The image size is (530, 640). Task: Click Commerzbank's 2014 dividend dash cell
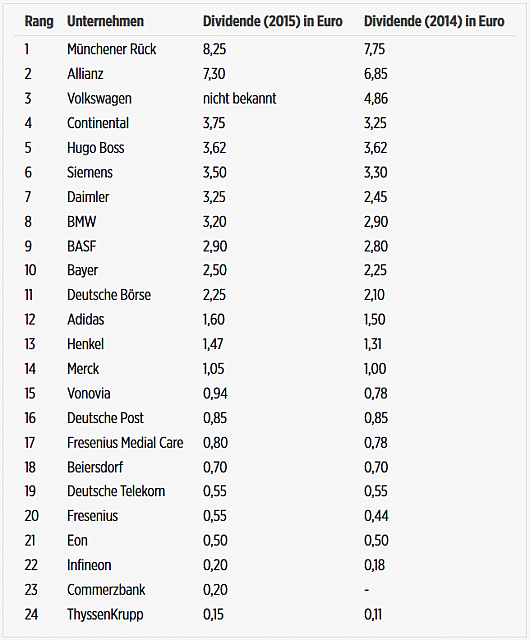coord(367,590)
